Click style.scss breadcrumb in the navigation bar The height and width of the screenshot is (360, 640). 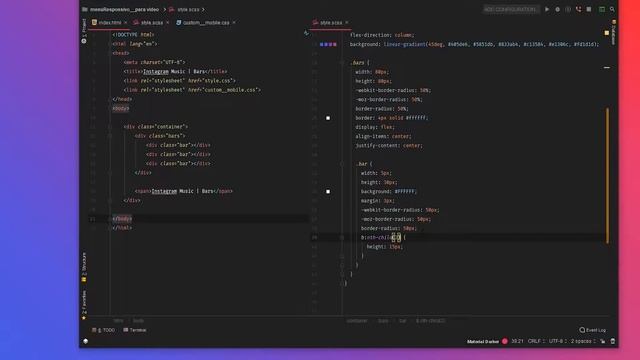[x=188, y=9]
